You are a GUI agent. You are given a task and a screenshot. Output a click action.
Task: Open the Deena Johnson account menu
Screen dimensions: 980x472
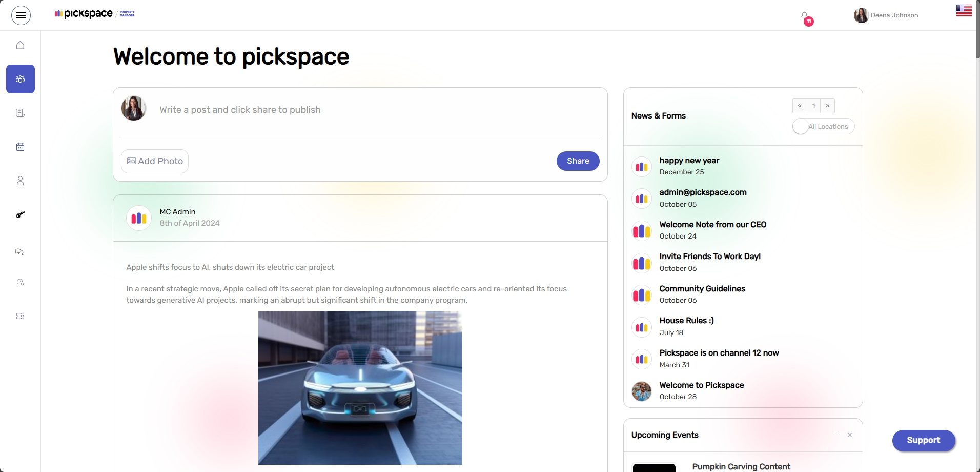pyautogui.click(x=886, y=15)
